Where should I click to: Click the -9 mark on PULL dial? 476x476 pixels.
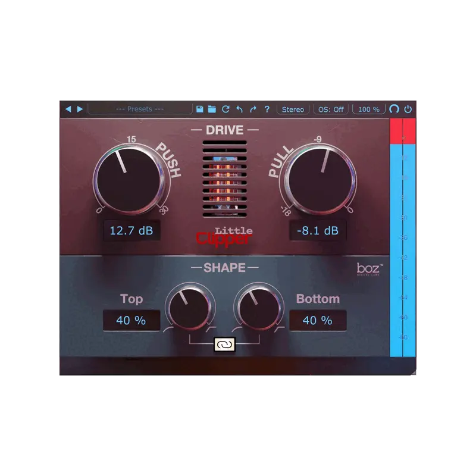point(318,139)
